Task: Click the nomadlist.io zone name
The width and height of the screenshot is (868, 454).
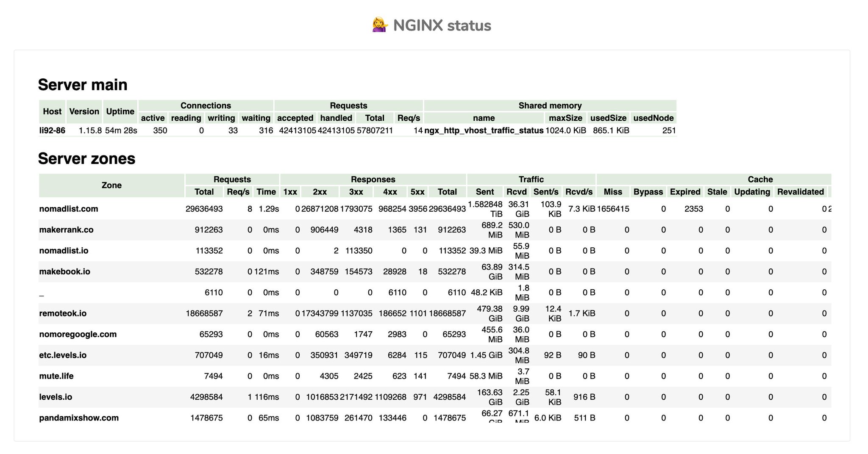Action: 64,251
